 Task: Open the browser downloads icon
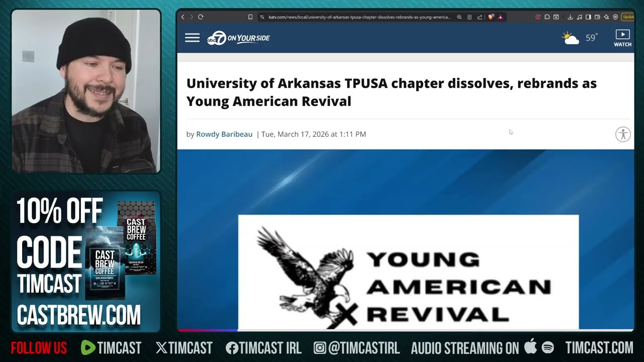point(571,17)
